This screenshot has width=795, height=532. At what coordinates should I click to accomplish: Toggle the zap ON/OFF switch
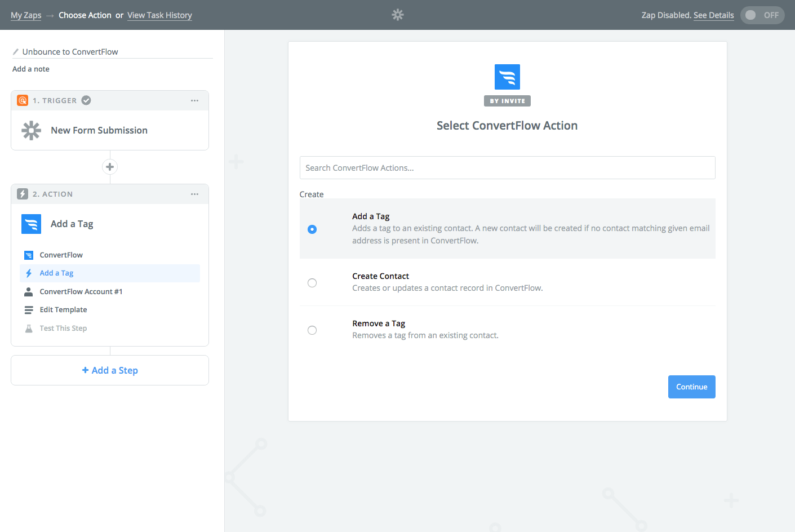762,15
